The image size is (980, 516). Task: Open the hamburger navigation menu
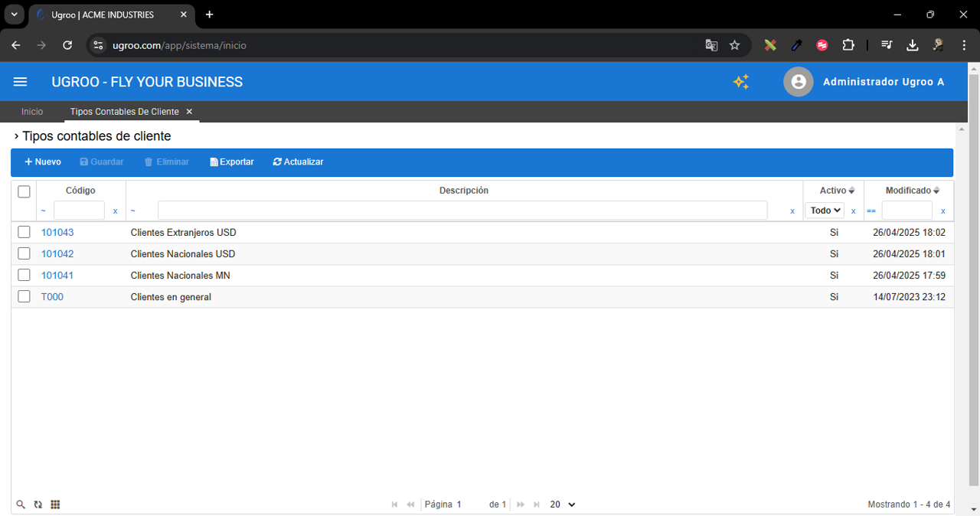tap(21, 82)
